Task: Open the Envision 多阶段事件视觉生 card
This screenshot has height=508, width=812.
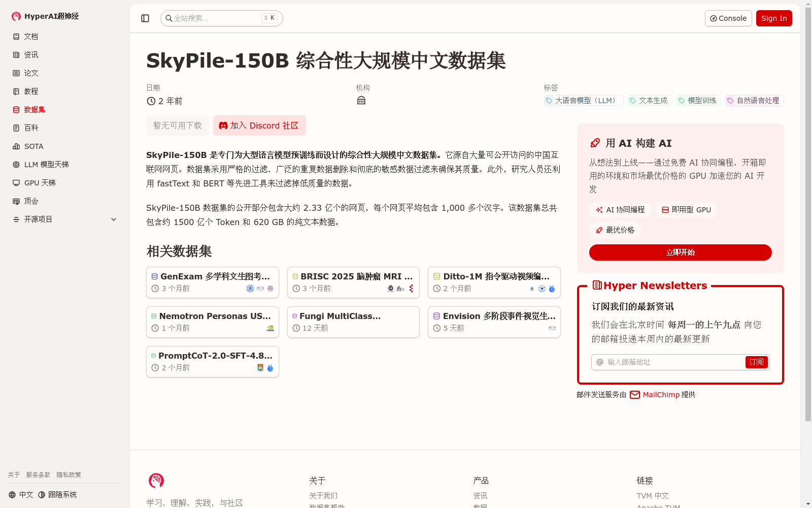Action: 494,322
